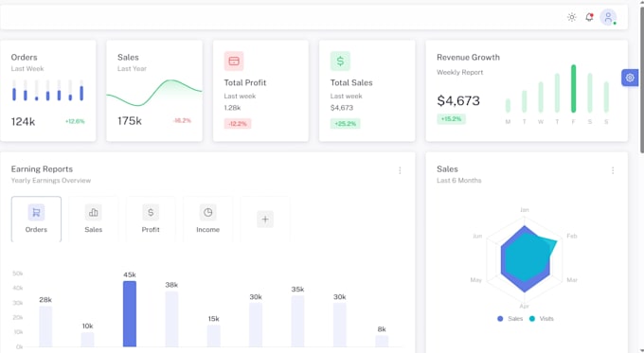Image resolution: width=644 pixels, height=353 pixels.
Task: Click the Earning Reports heading
Action: point(42,169)
